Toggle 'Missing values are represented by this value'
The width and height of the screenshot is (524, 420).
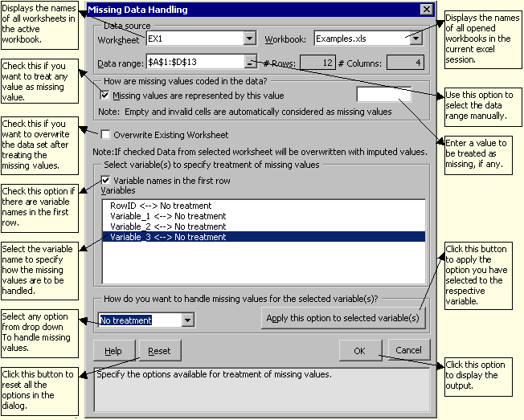point(105,96)
